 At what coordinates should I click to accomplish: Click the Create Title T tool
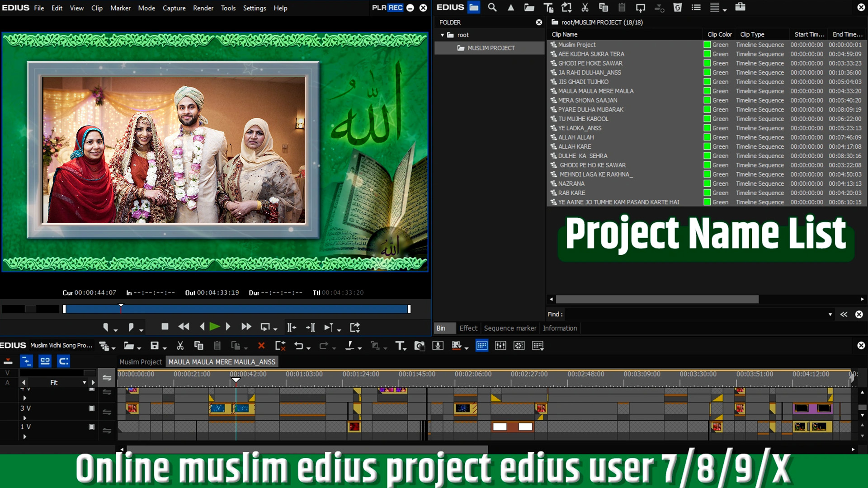point(400,346)
